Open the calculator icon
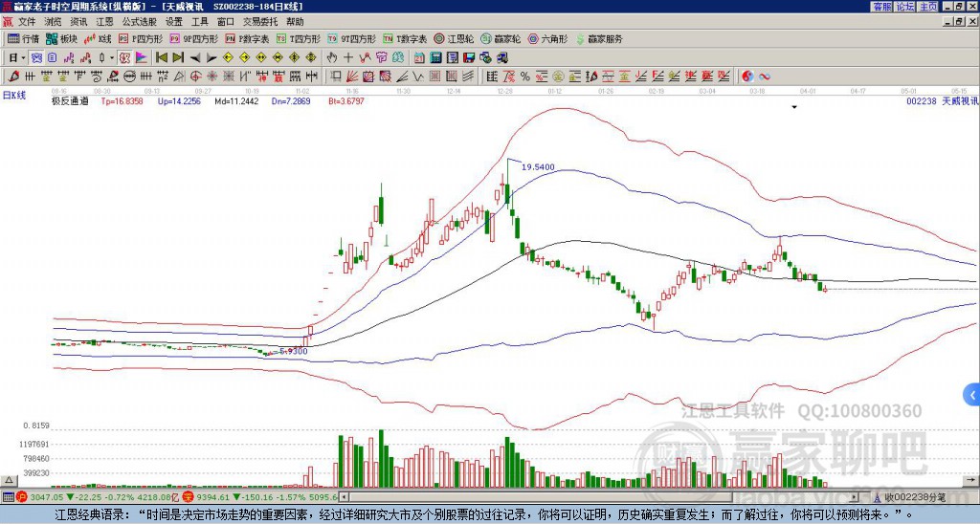 (x=435, y=58)
